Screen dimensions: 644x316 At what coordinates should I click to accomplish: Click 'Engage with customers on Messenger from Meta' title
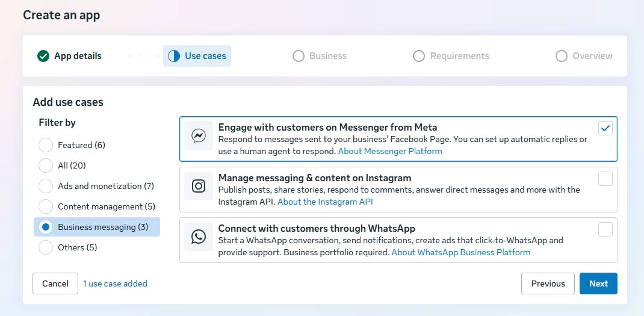327,128
